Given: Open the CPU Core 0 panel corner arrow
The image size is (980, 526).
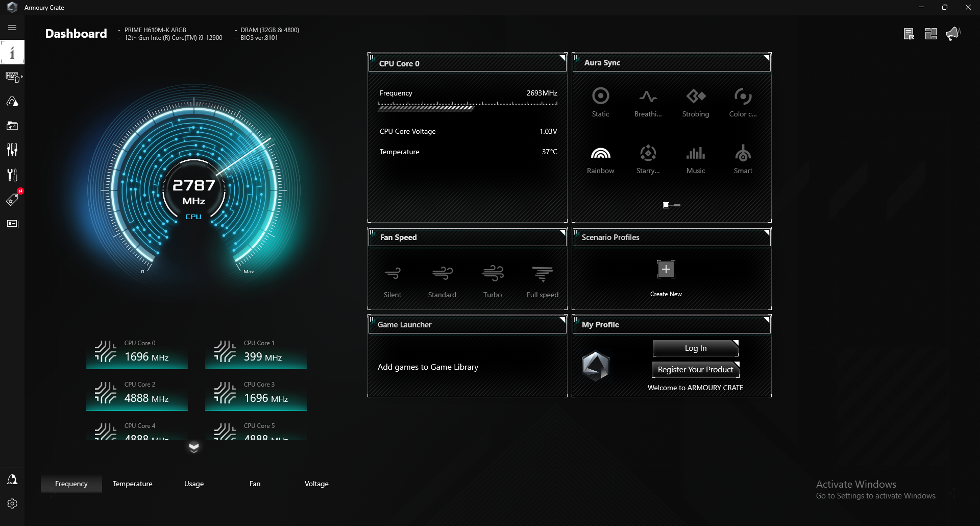Looking at the screenshot, I should (x=562, y=57).
